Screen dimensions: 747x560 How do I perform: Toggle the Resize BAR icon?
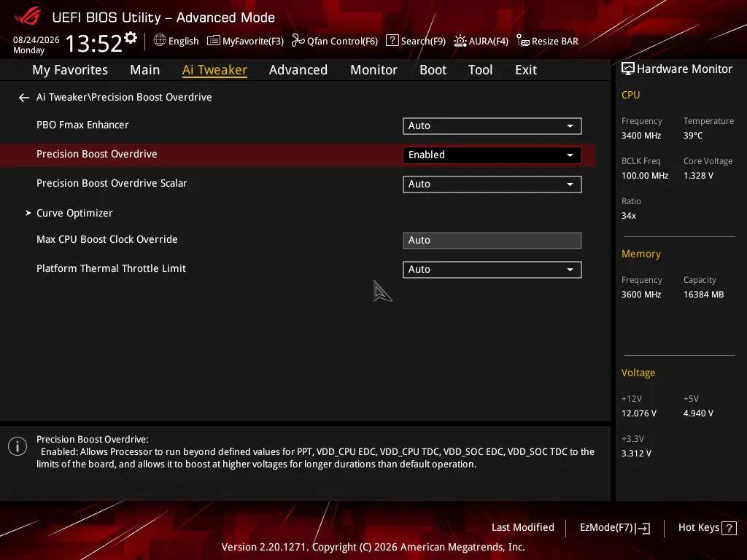tap(523, 41)
